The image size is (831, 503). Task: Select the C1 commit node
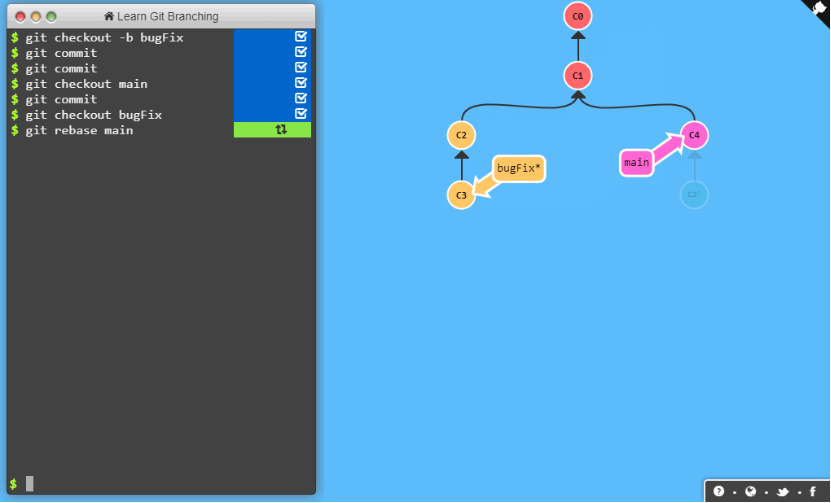[578, 76]
